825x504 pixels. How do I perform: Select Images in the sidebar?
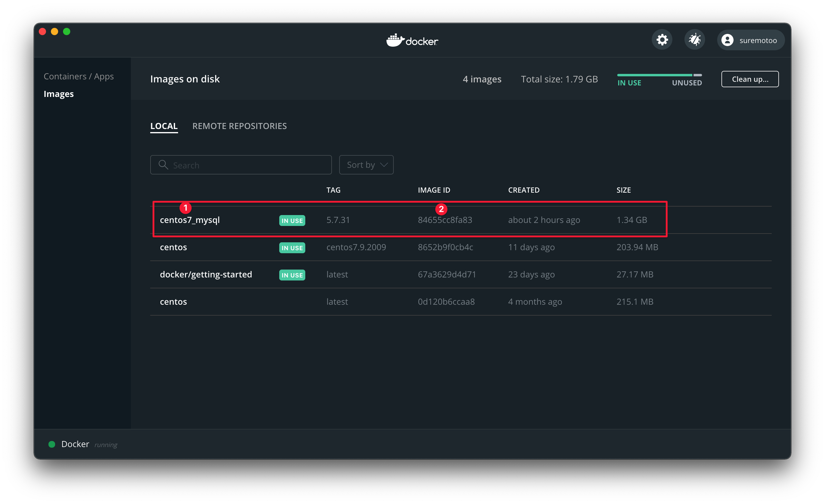pos(58,94)
